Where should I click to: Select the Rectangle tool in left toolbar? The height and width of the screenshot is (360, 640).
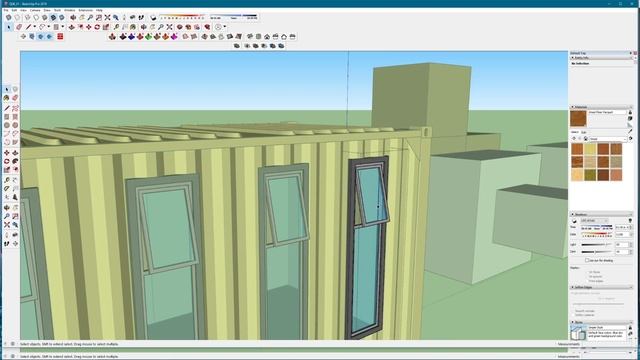pos(7,117)
